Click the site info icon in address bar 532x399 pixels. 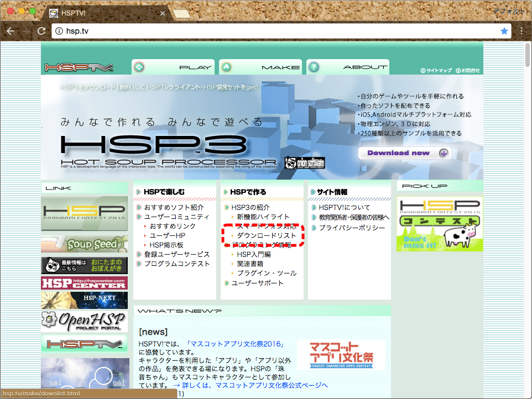point(59,31)
